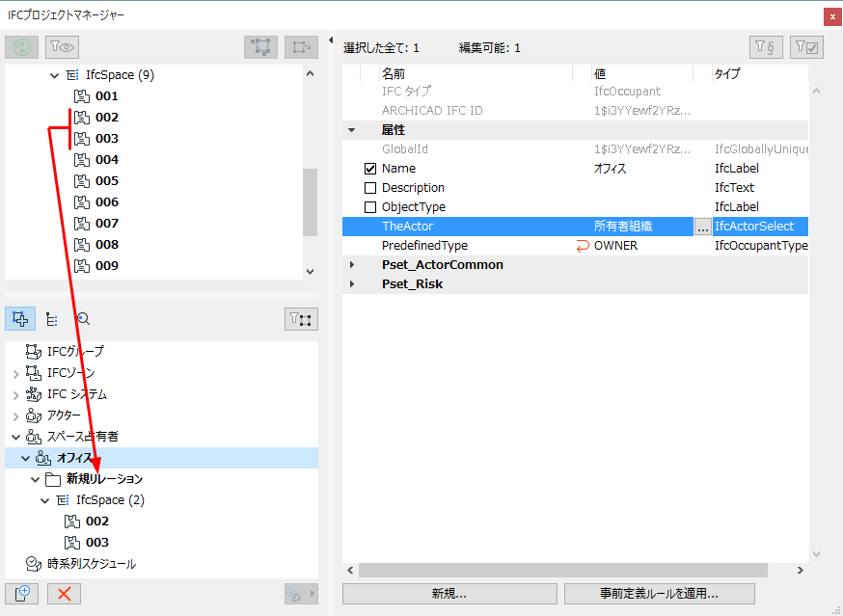Image resolution: width=843 pixels, height=616 pixels.
Task: Expand the Pset_ActorCommon group
Action: click(x=352, y=265)
